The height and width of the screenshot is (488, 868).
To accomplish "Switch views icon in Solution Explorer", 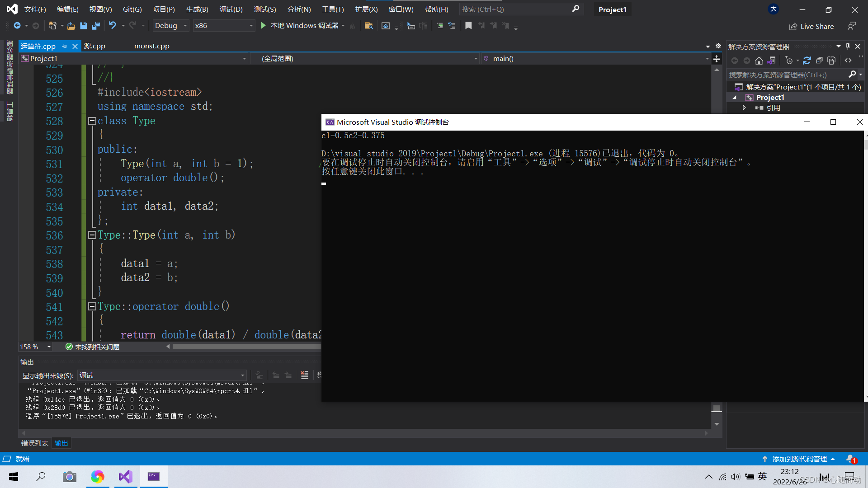I will [772, 61].
